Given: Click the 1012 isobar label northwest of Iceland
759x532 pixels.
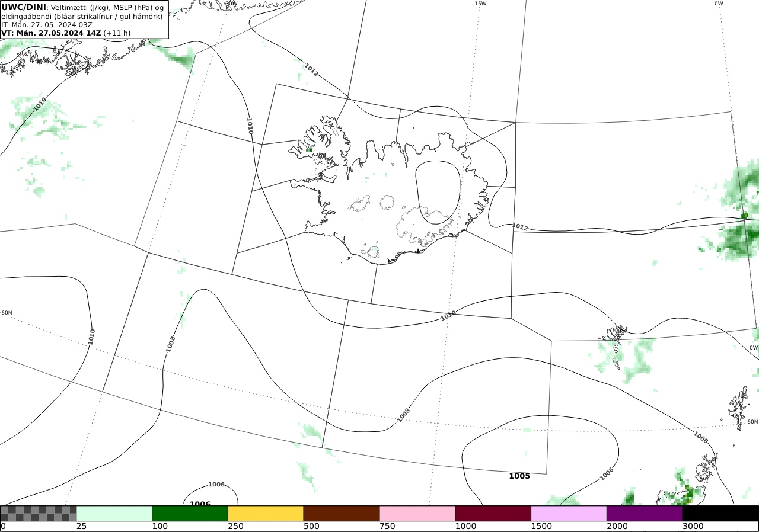Looking at the screenshot, I should pyautogui.click(x=311, y=70).
